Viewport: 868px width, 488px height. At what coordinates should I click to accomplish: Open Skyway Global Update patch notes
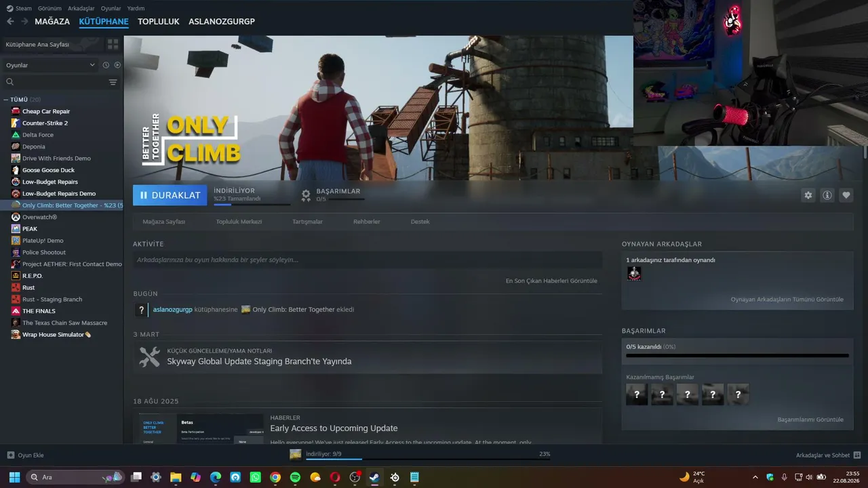pos(259,361)
